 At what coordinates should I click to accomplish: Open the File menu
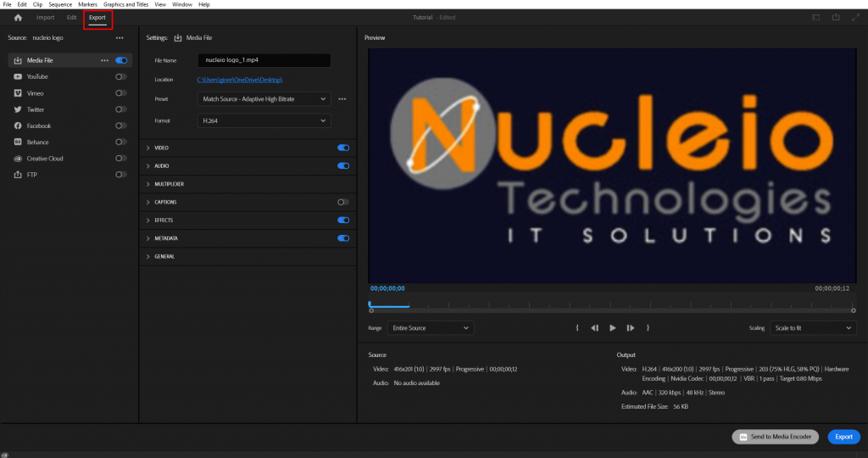click(7, 4)
